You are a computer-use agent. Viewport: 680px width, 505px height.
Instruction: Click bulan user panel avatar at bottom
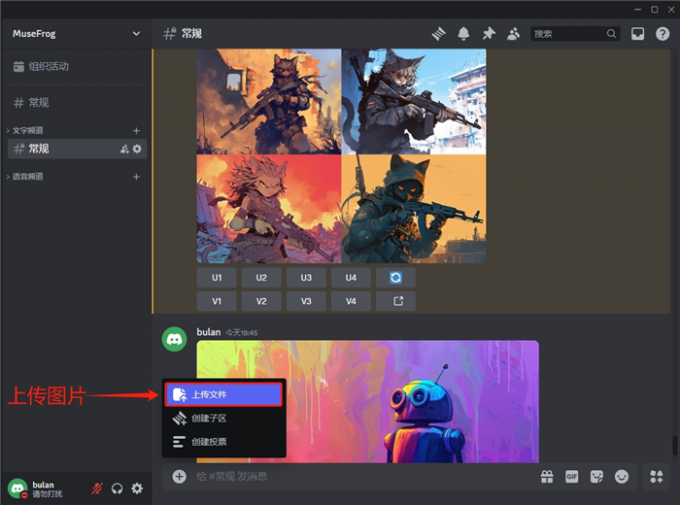tap(18, 489)
